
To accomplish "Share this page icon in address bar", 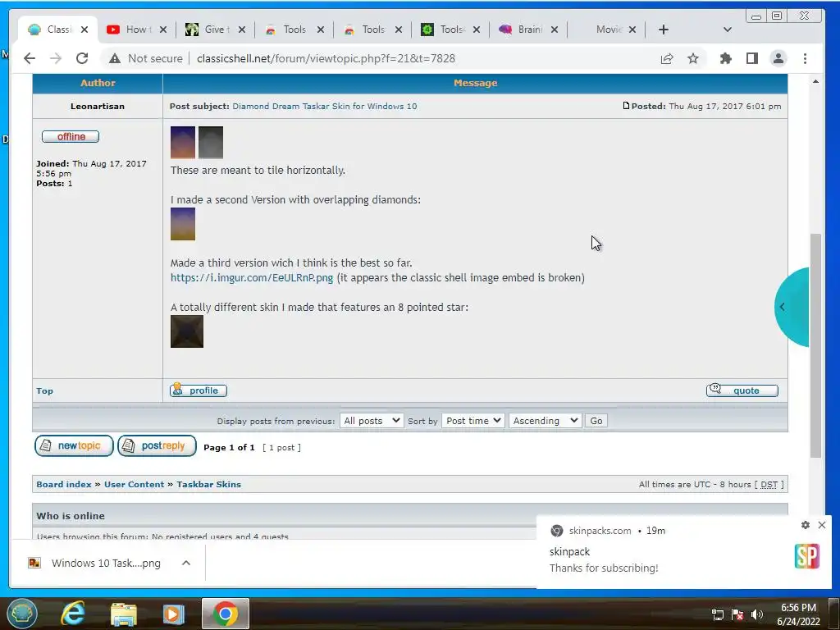I will (667, 58).
